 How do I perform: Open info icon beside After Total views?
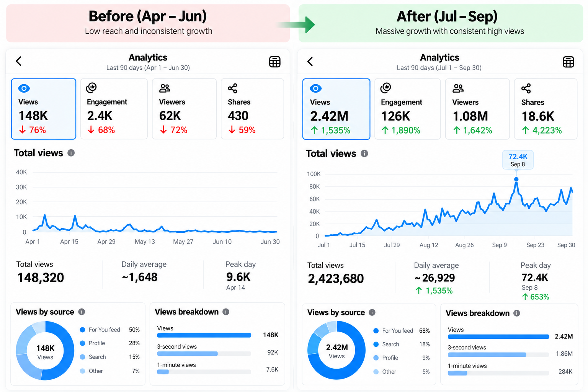pyautogui.click(x=364, y=154)
